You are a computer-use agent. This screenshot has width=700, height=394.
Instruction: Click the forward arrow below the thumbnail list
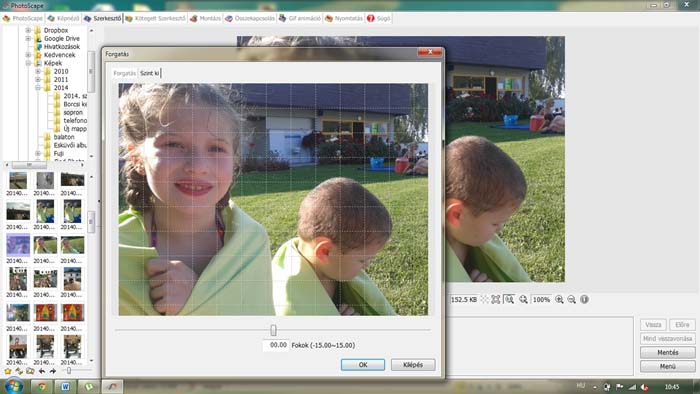click(x=52, y=371)
